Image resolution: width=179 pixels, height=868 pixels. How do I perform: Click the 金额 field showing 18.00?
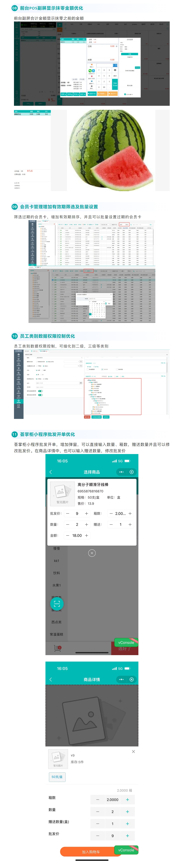(x=77, y=535)
